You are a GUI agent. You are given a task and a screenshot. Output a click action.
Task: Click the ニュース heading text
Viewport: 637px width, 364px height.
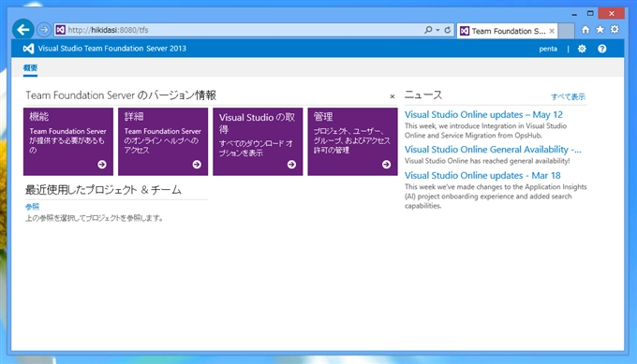click(423, 95)
